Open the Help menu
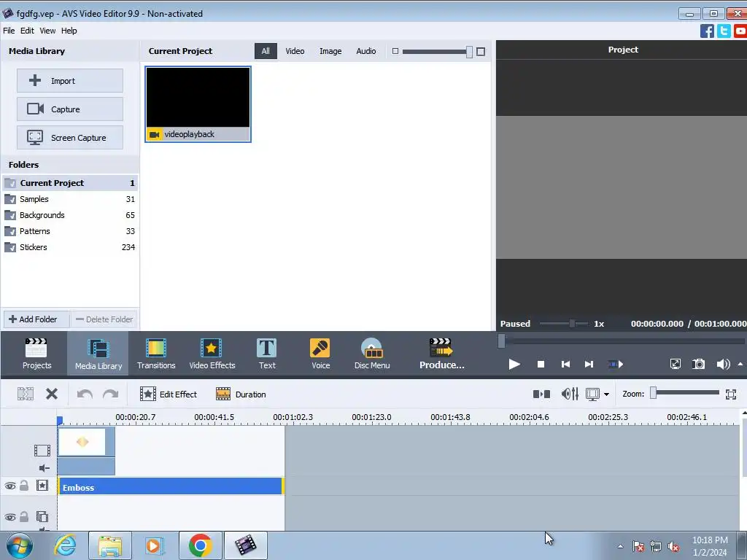 [x=69, y=31]
